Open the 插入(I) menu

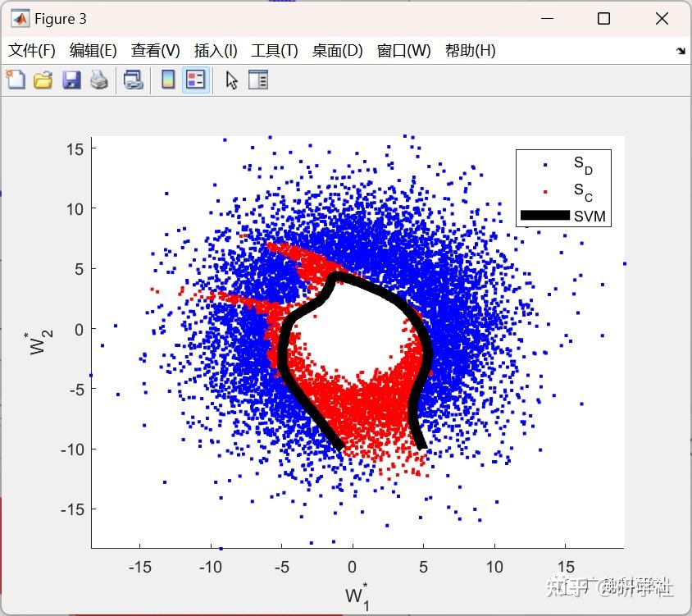pyautogui.click(x=214, y=50)
